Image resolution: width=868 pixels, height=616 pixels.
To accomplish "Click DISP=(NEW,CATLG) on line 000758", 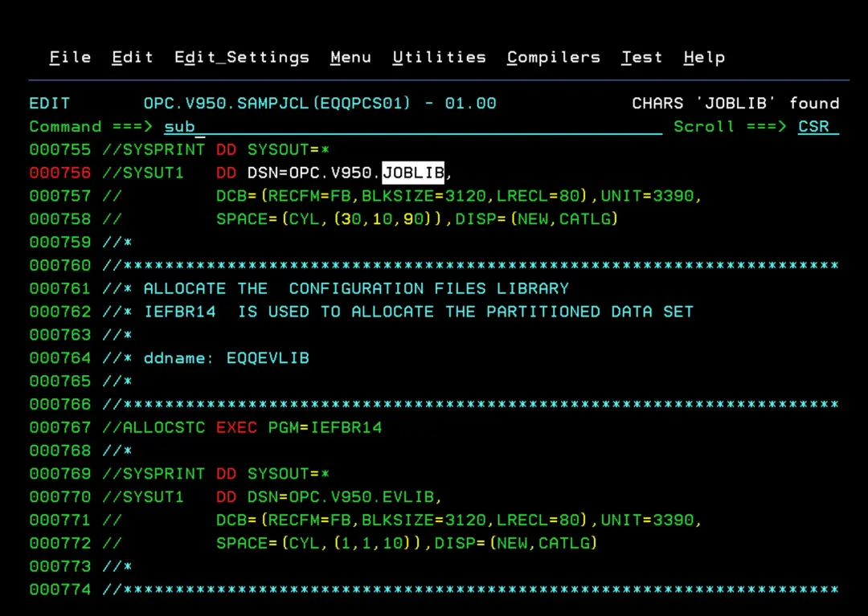I will coord(536,219).
